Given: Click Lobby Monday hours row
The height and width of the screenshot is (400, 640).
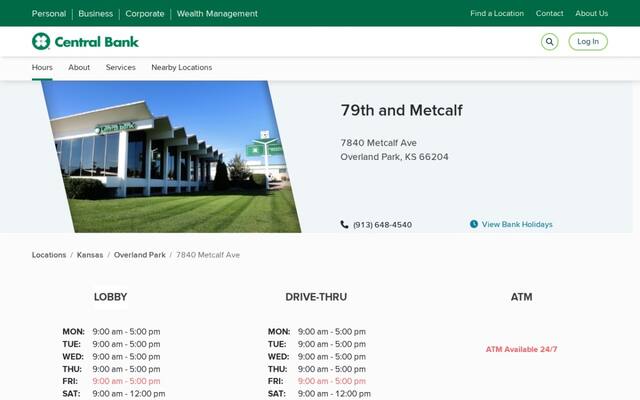Looking at the screenshot, I should [x=111, y=331].
